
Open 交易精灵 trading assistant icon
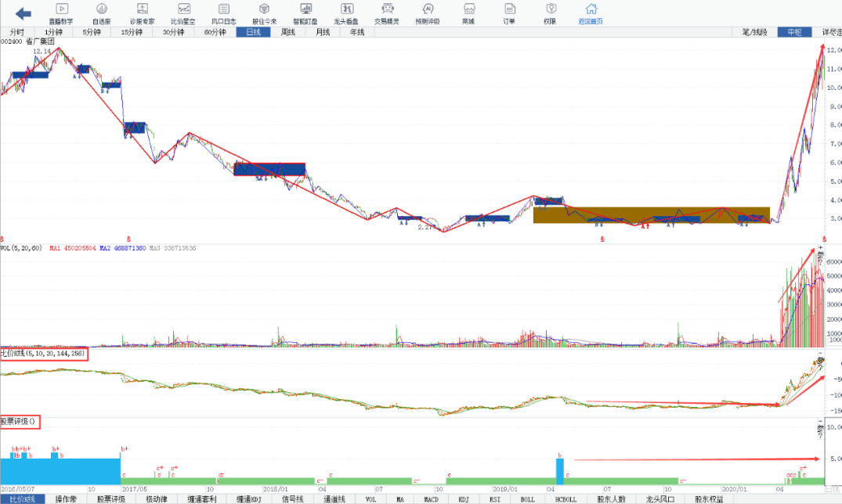[387, 13]
